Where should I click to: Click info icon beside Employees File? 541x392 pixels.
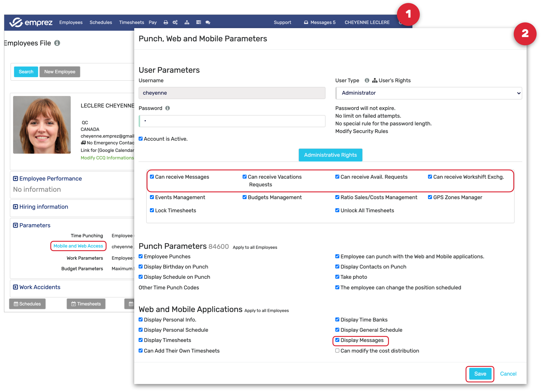click(57, 43)
